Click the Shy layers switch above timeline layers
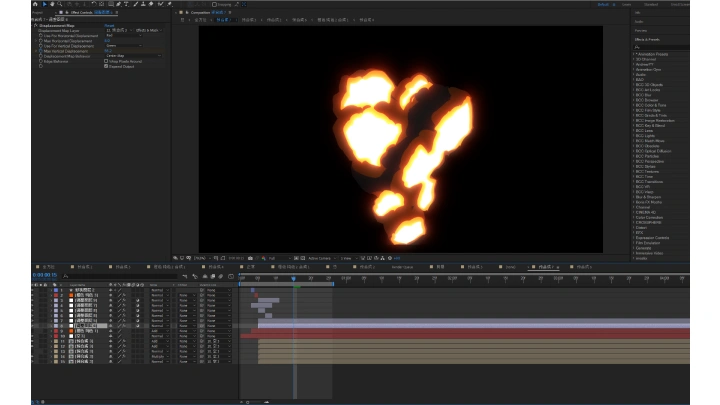The width and height of the screenshot is (720, 405). point(205,276)
